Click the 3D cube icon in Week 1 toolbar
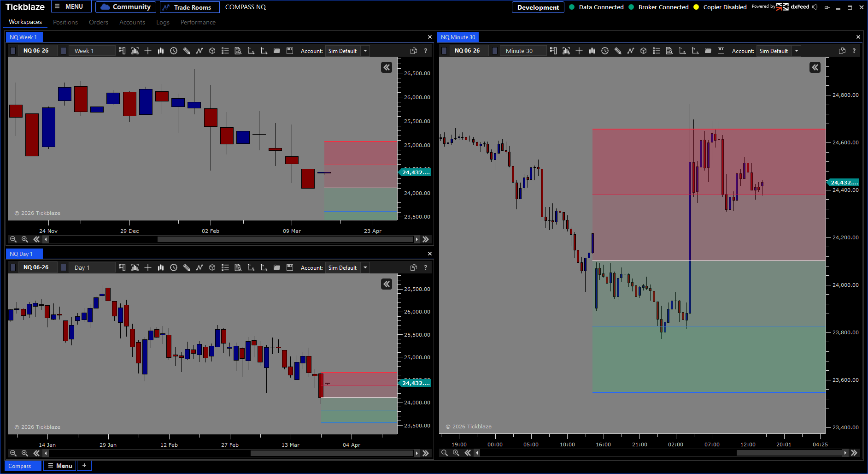Image resolution: width=868 pixels, height=474 pixels. click(212, 51)
